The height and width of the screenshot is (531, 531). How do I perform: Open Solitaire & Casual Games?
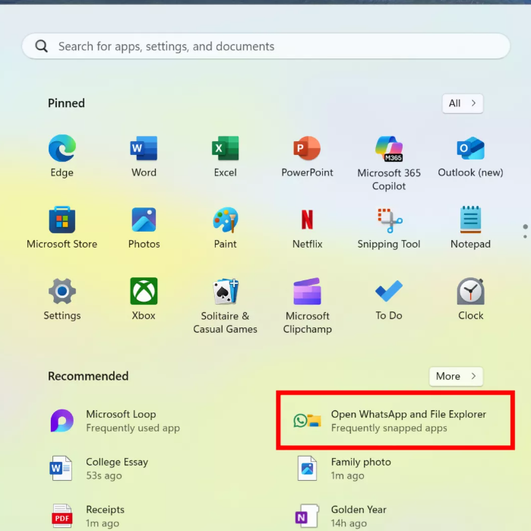(225, 306)
